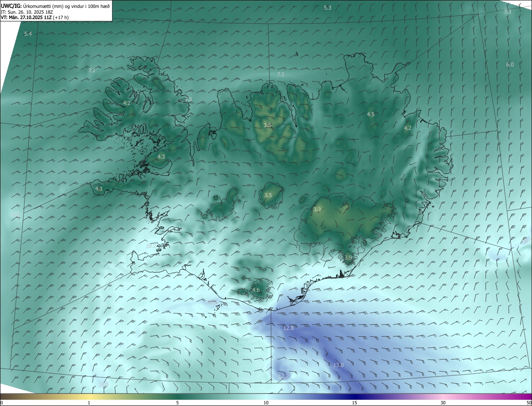The image size is (532, 406).
Task: Click the colorbar tick label '0'
Action: 1,403
